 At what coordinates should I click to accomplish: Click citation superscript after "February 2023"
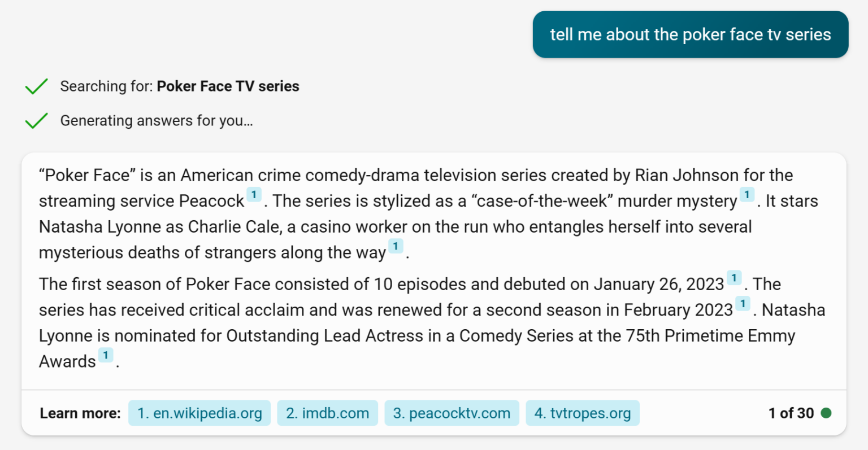[743, 304]
